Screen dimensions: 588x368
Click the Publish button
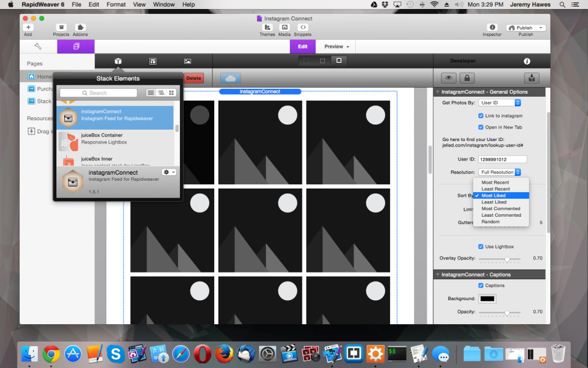(x=521, y=28)
